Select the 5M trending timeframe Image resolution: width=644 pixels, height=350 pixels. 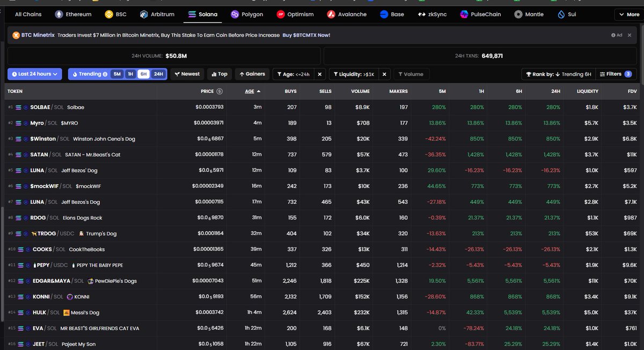117,74
